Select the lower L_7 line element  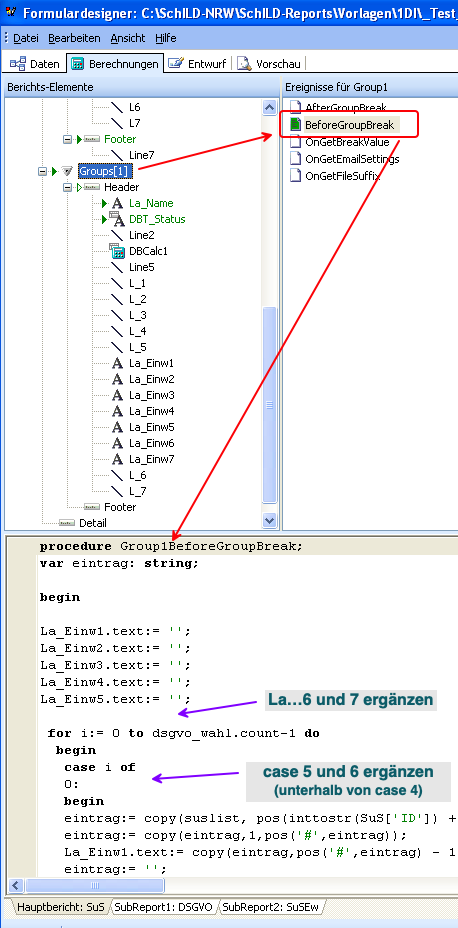(137, 491)
